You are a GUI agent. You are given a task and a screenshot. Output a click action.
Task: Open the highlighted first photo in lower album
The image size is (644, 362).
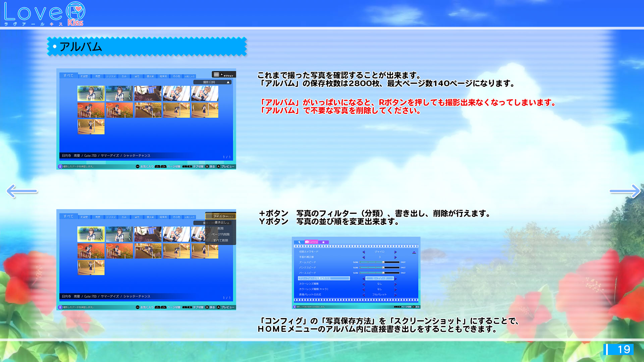pos(91,234)
